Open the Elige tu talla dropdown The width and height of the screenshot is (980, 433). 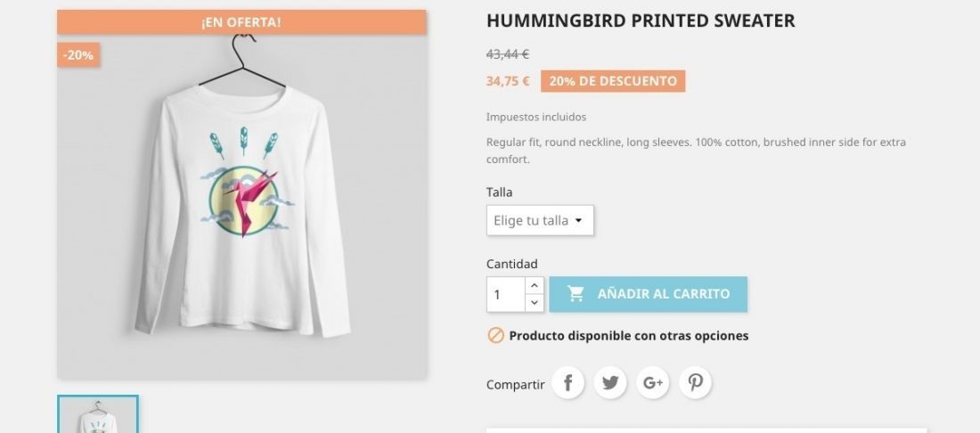(540, 221)
